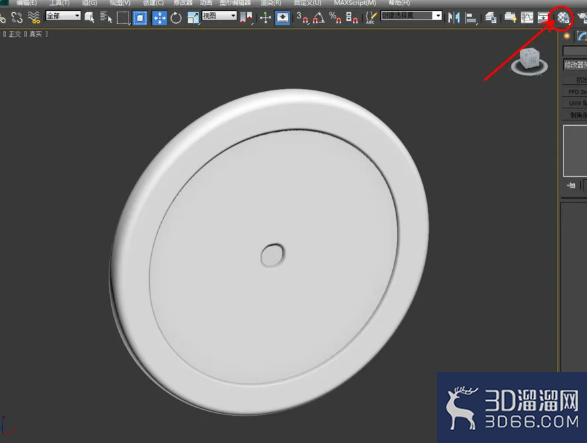Activate the Select and Rotate tool

tap(176, 18)
